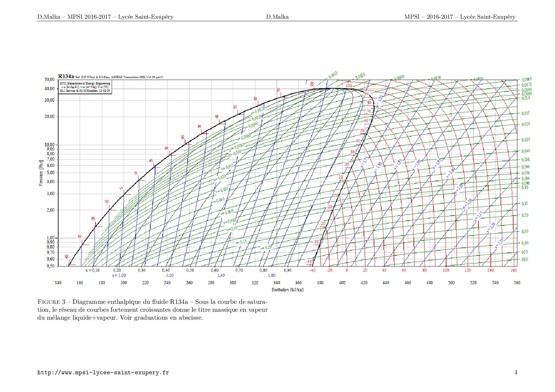Image resolution: width=555 pixels, height=392 pixels.
Task: Click the "50,00" pressure axis value
Action: 49,80
